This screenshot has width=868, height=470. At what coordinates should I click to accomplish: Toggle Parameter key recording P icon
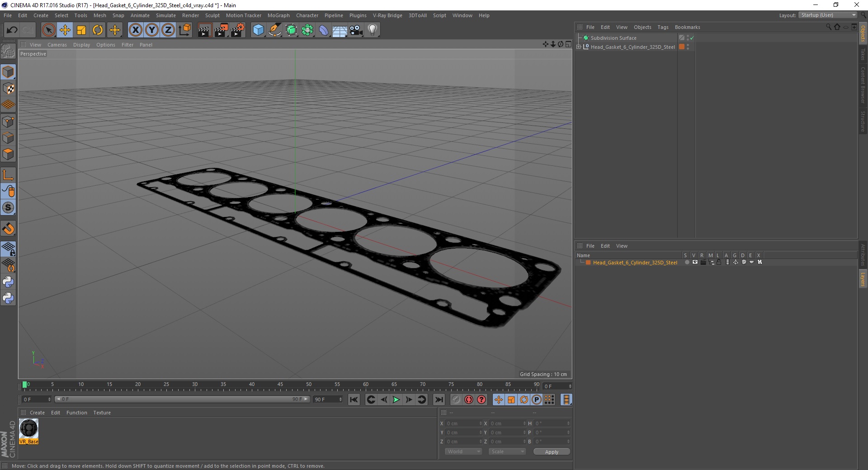[537, 399]
